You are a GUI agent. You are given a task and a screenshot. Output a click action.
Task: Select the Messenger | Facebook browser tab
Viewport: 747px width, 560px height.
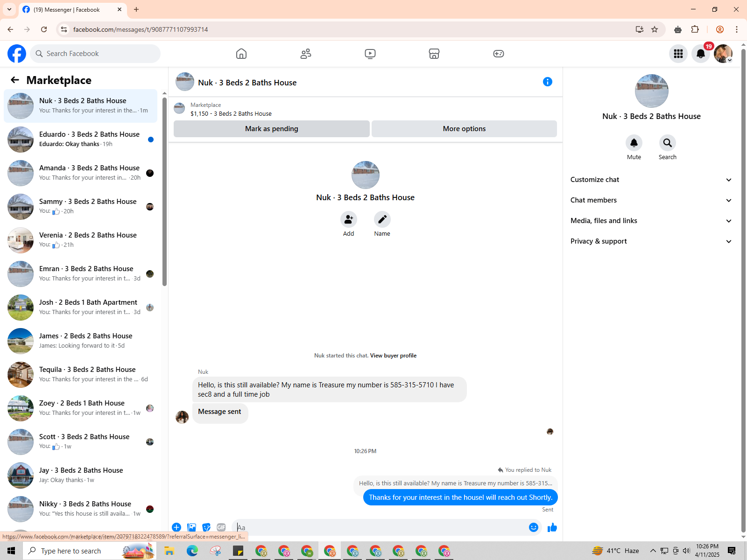tap(72, 9)
